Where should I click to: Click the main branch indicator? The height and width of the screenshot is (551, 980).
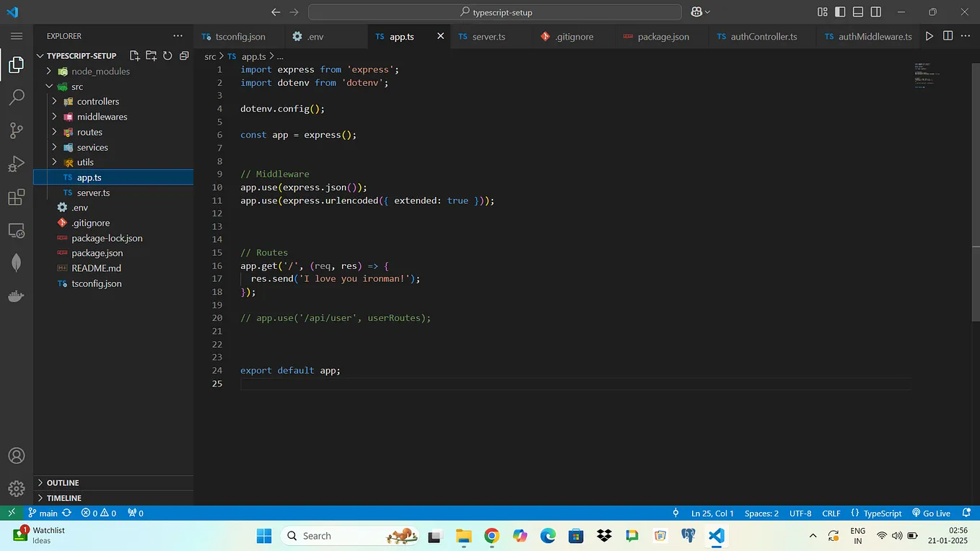(x=43, y=513)
